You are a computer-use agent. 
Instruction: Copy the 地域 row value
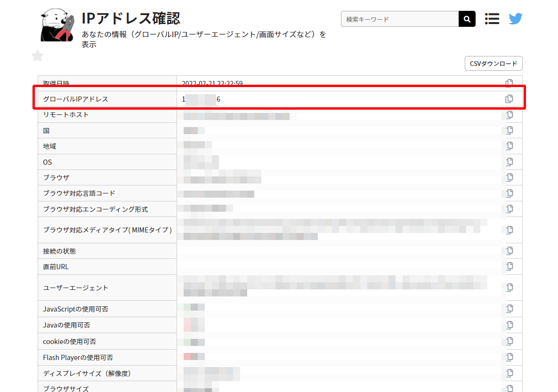point(509,146)
